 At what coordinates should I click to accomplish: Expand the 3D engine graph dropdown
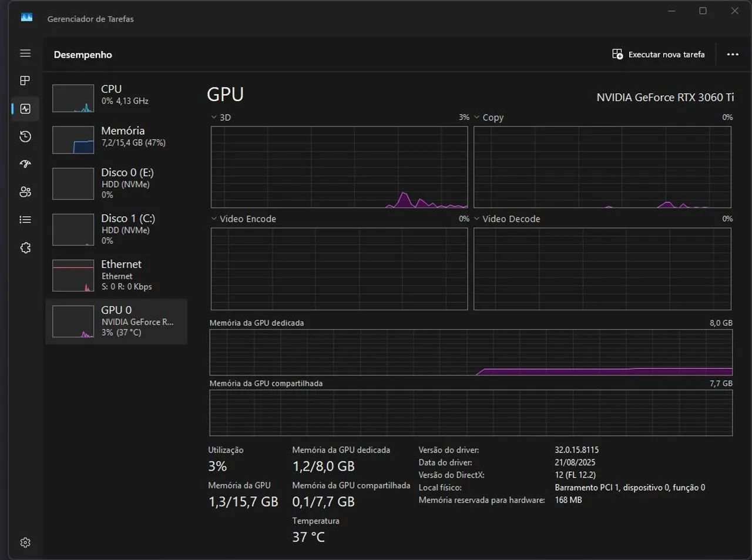[x=221, y=118]
